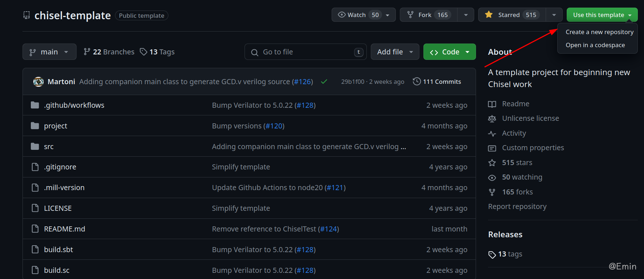This screenshot has height=279, width=644.
Task: Open the Releases heading link
Action: click(505, 234)
